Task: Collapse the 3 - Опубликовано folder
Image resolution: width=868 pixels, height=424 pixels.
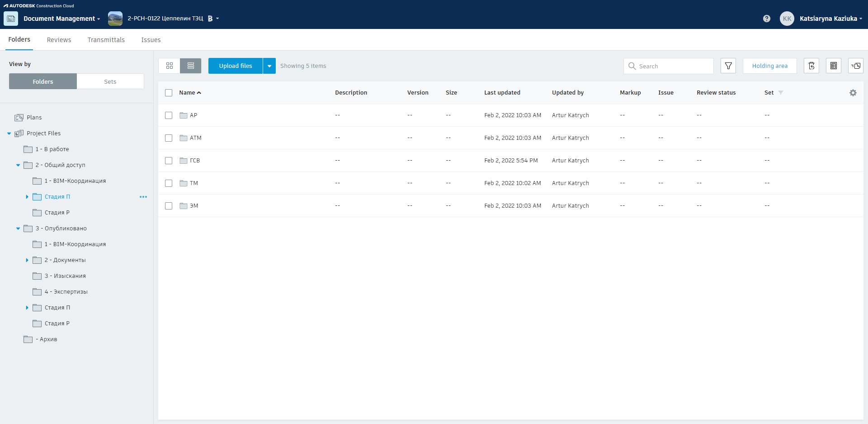Action: 18,229
